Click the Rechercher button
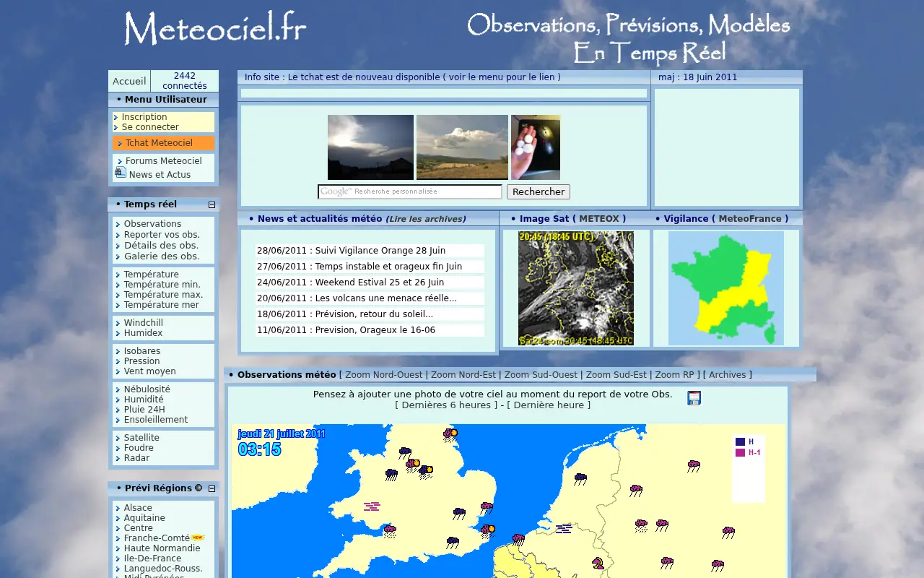Viewport: 924px width, 578px height. (x=539, y=191)
